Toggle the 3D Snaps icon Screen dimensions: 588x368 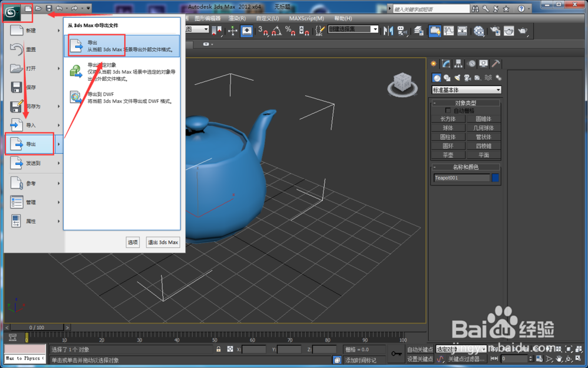click(x=263, y=31)
